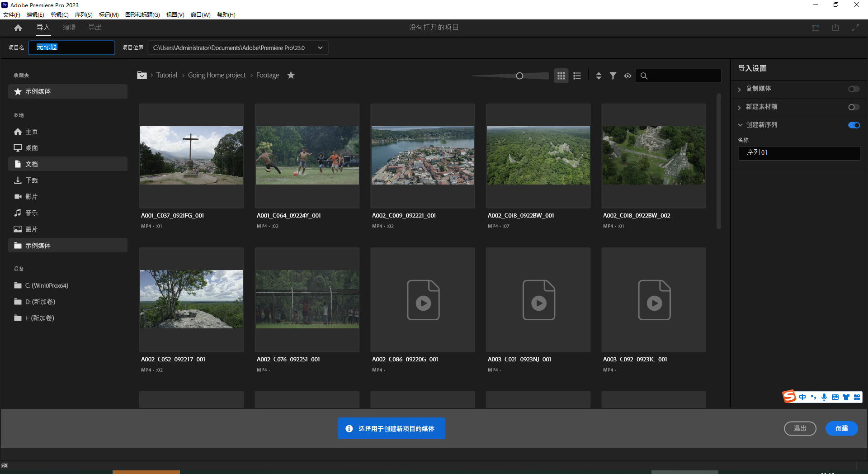Click the quick export share icon
This screenshot has width=868, height=474.
pos(835,28)
